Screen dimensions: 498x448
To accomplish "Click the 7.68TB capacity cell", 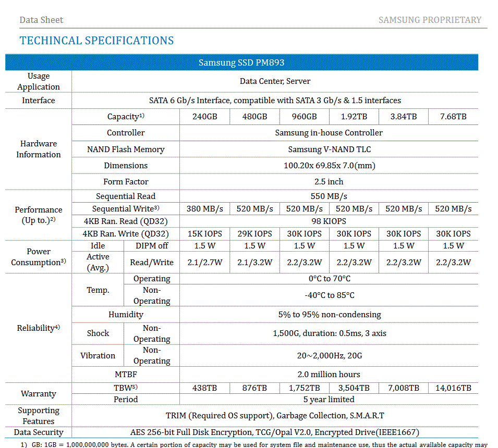I will point(453,117).
